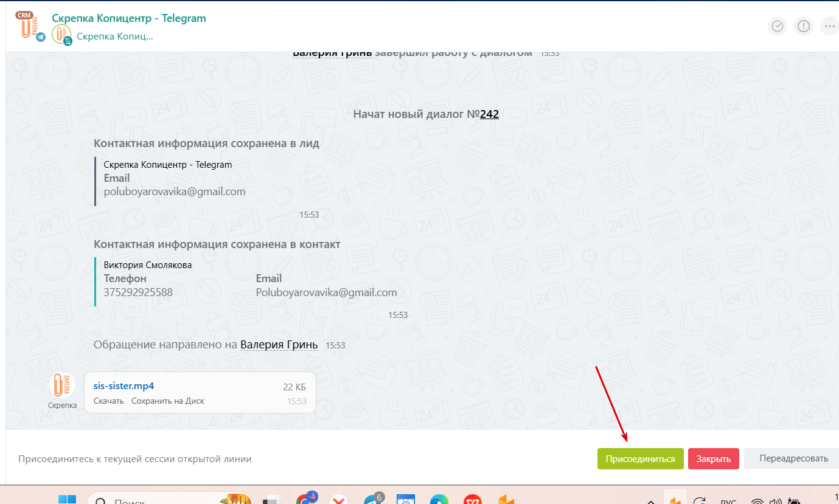The width and height of the screenshot is (839, 504).
Task: Click text Присоединитесь к текущей сессии открытой линии
Action: click(134, 459)
